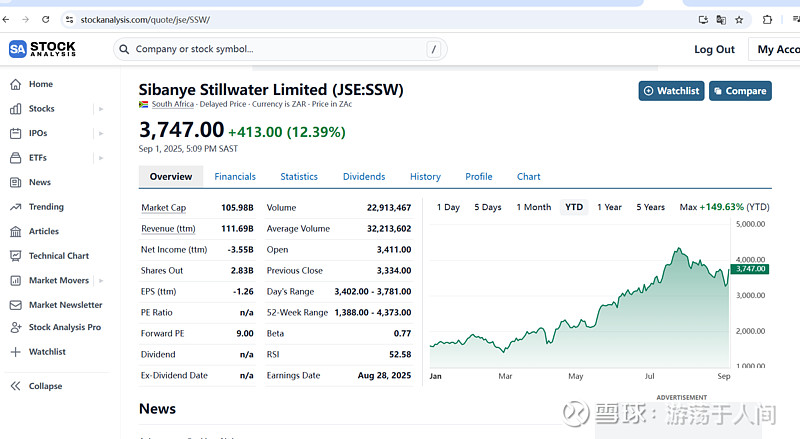The image size is (800, 439).
Task: Click the Watchlist plus icon in sidebar
Action: 16,352
